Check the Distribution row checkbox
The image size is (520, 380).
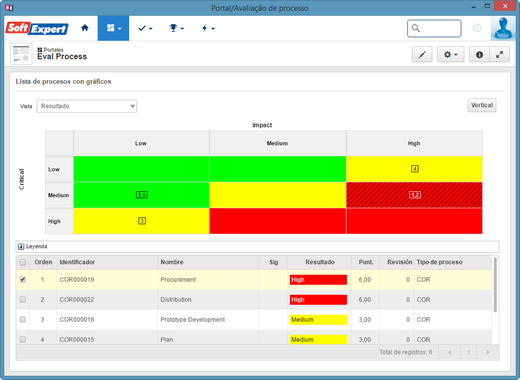23,299
